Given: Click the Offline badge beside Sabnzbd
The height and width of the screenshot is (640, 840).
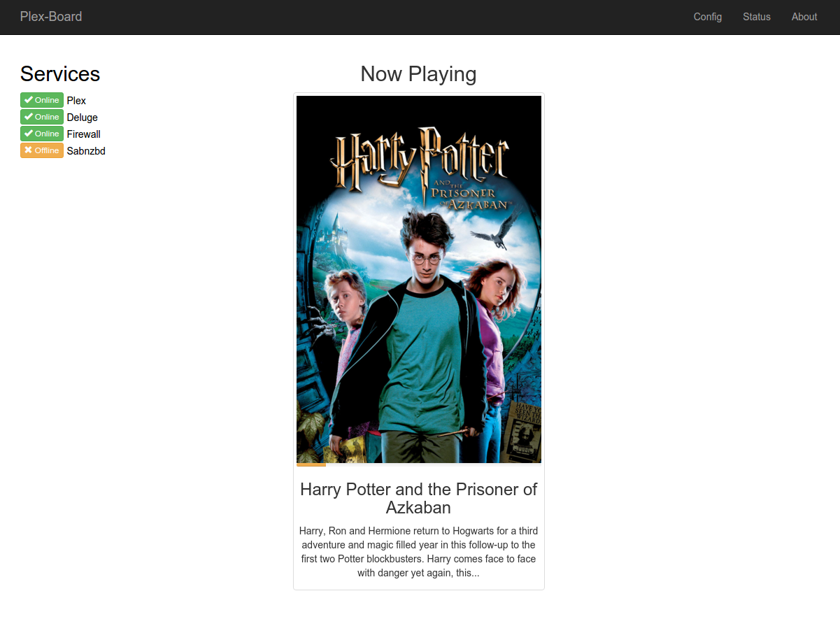Looking at the screenshot, I should click(42, 150).
